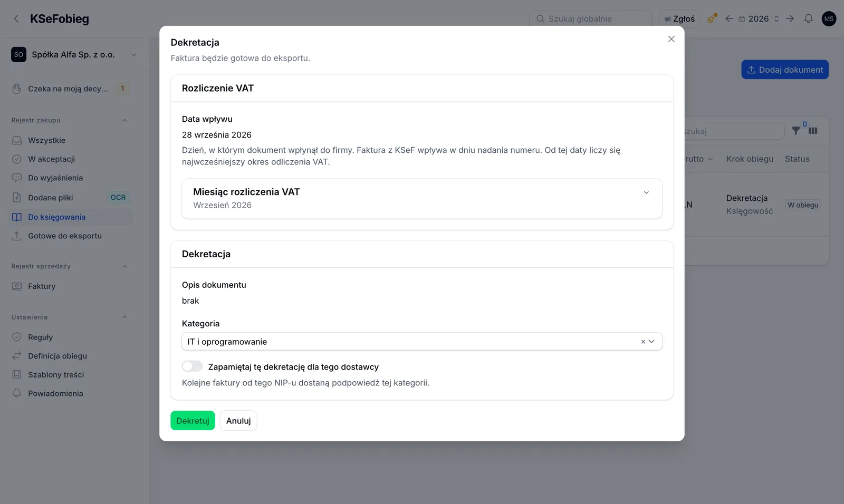Open the column layout icon
The image size is (844, 504).
point(813,131)
